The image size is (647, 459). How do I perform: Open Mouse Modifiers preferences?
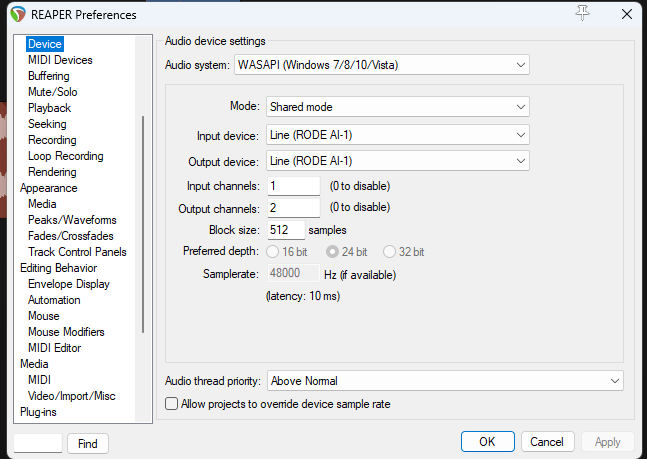pyautogui.click(x=66, y=332)
